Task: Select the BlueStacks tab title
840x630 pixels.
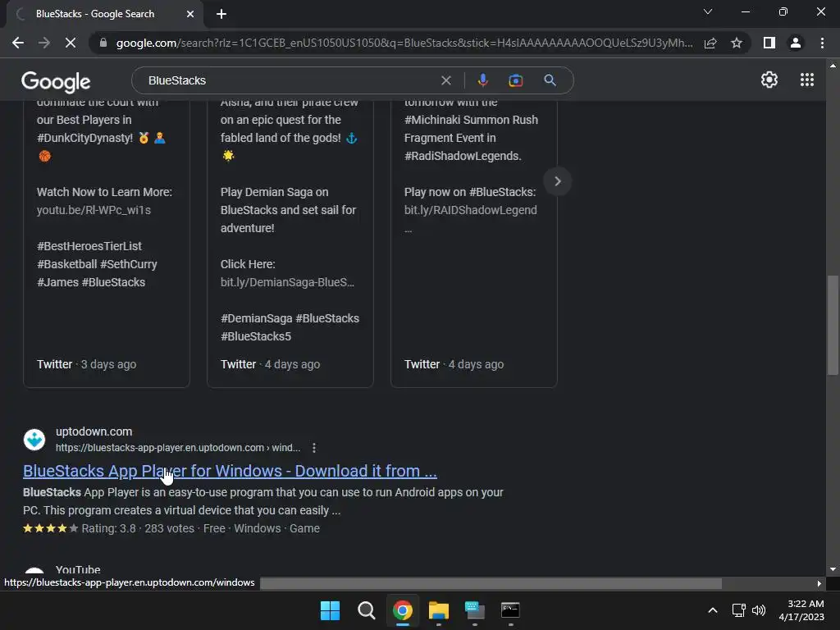Action: click(x=95, y=14)
